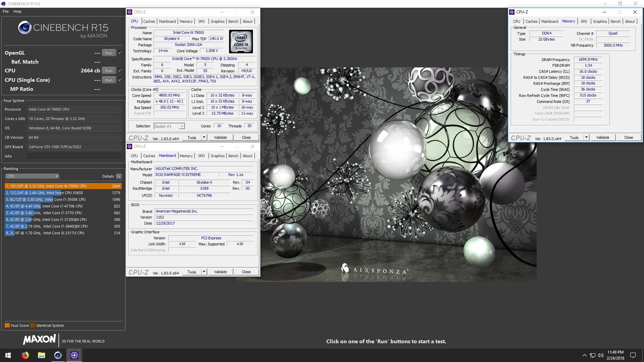Switch to Mainboard tab in top CPU-Z window
This screenshot has height=362, width=644.
167,21
